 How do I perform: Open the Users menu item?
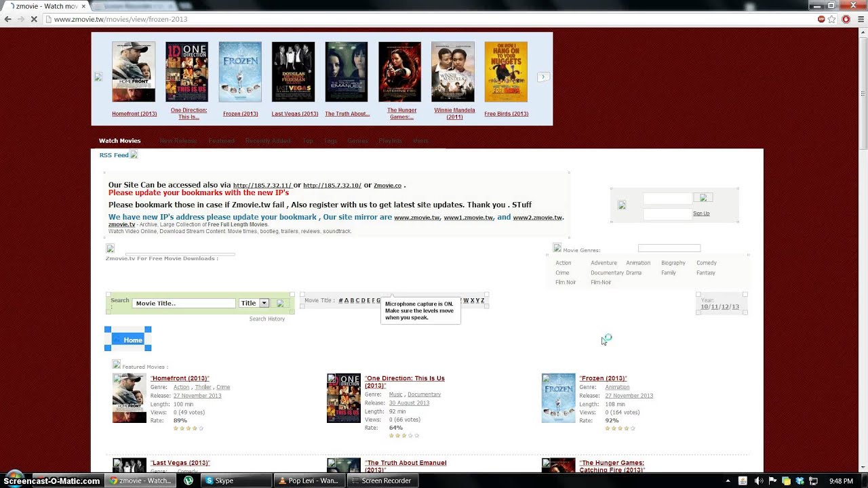click(x=420, y=141)
